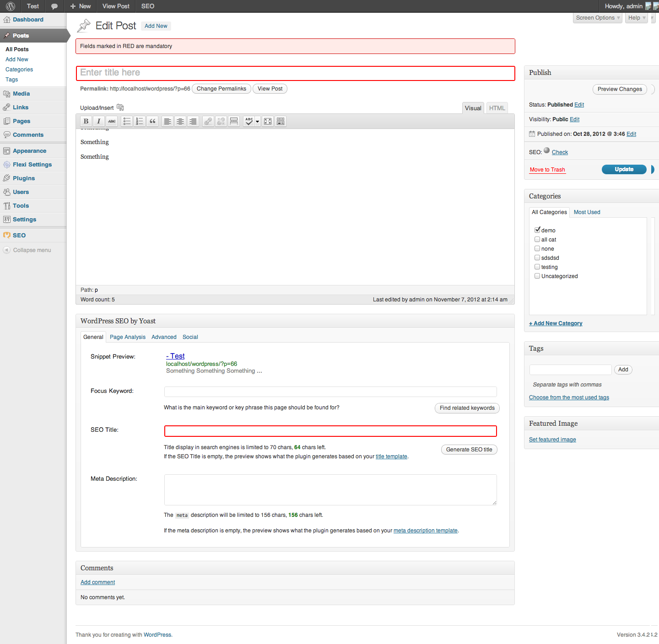Expand the Help panel
Viewport: 659px width, 644px height.
click(x=637, y=18)
